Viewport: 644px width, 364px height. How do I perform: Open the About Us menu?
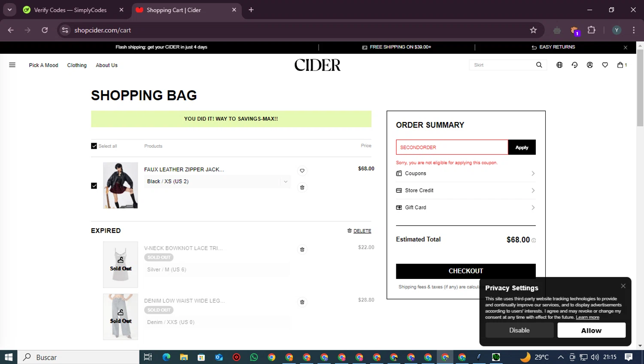(x=106, y=65)
